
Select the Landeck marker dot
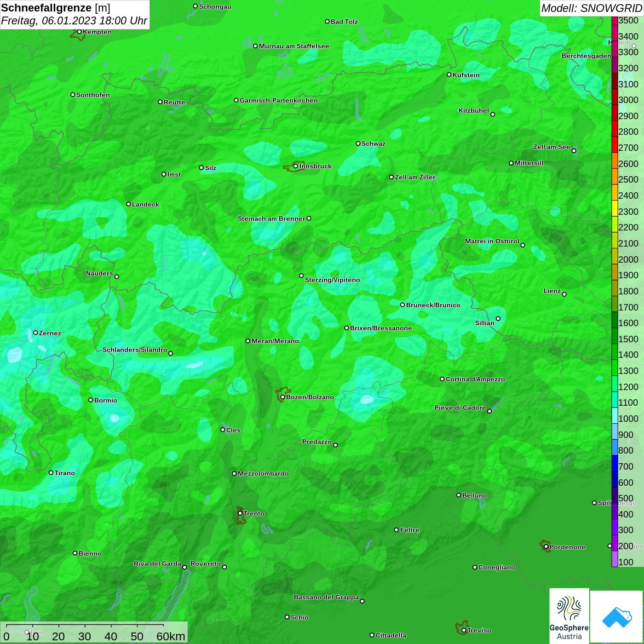click(x=128, y=204)
